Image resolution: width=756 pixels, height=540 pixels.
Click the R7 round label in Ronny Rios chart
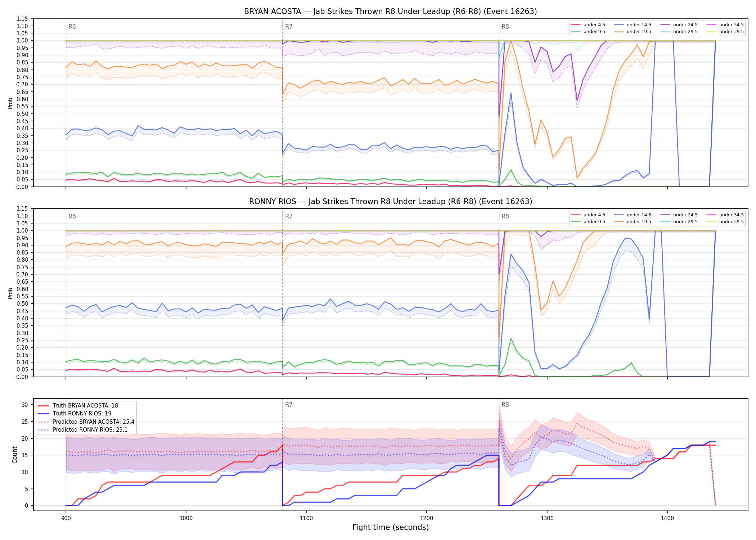coord(289,216)
